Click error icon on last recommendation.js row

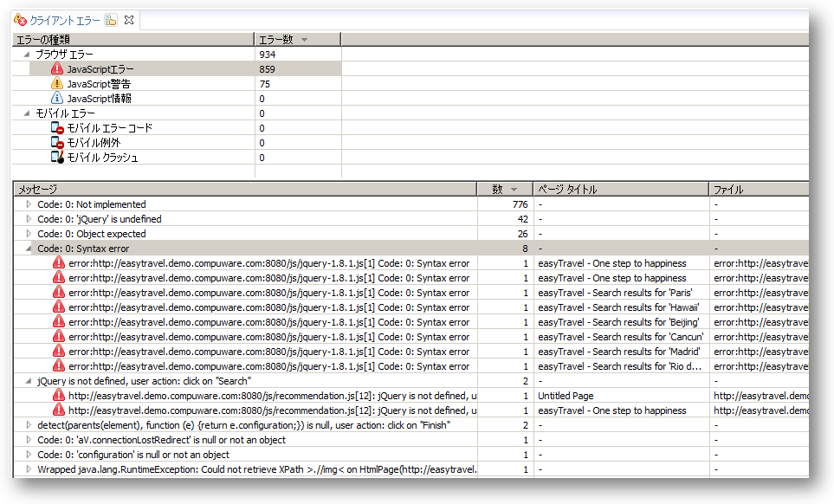tap(59, 410)
